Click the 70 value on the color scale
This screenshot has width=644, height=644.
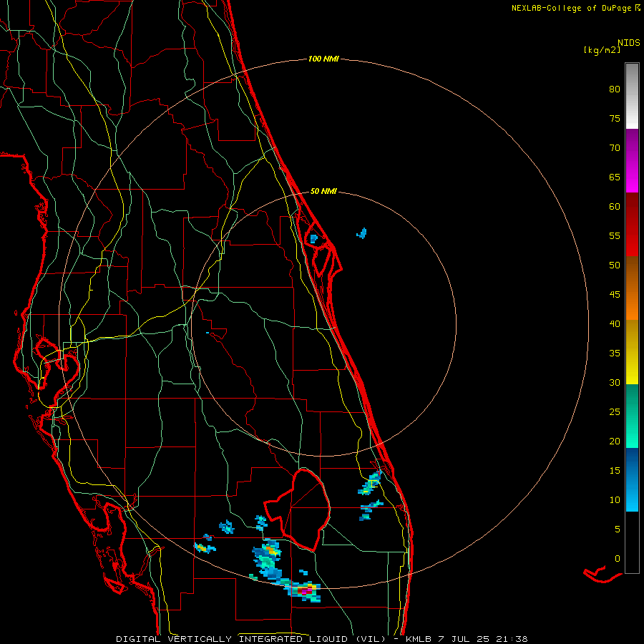615,148
